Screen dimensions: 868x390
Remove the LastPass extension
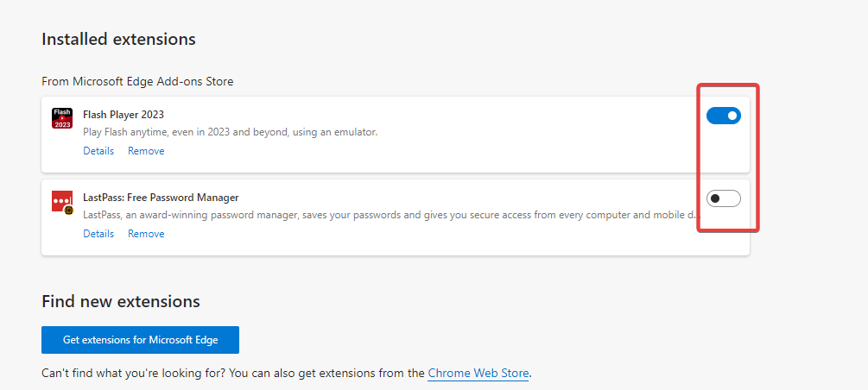[x=146, y=234]
